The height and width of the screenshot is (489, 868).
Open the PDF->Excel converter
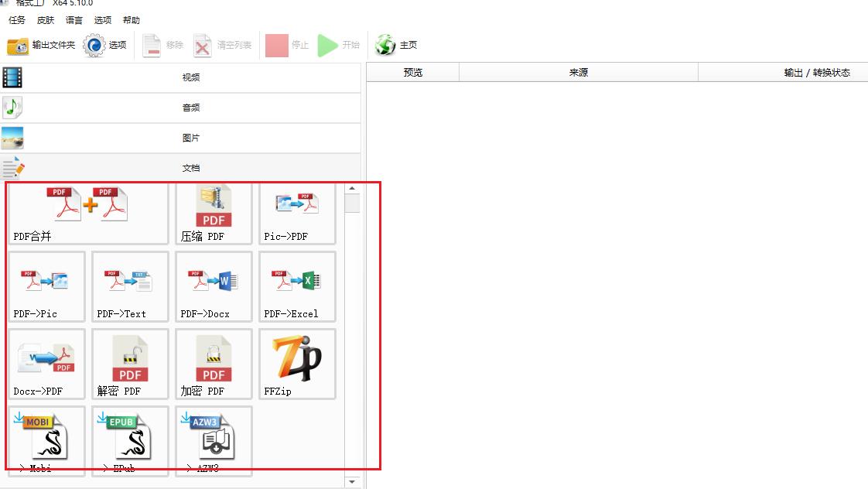coord(297,286)
